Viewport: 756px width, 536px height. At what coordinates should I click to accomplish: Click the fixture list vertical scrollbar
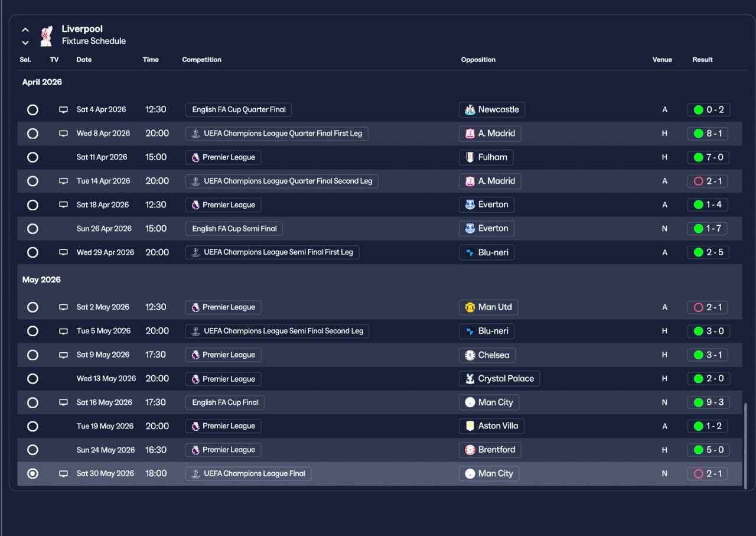pyautogui.click(x=745, y=446)
